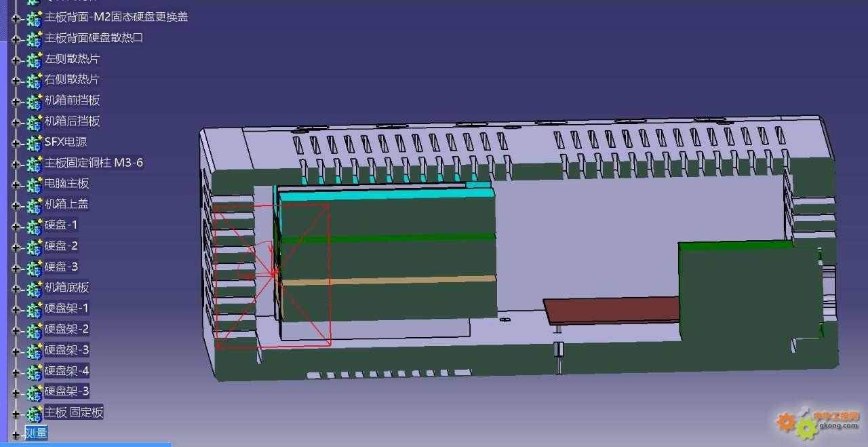This screenshot has height=447, width=868.
Task: Select the part icon for 硬盘-1
Action: click(x=34, y=227)
